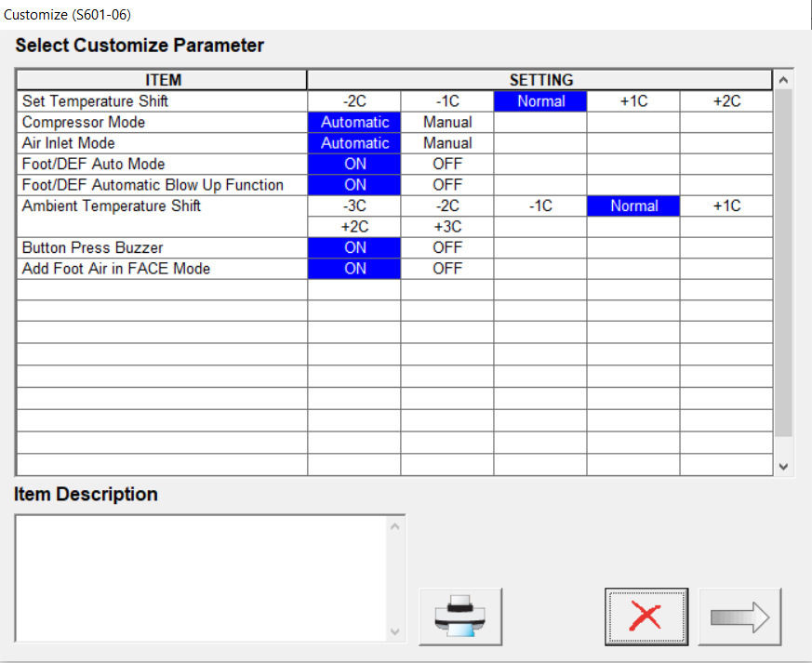The width and height of the screenshot is (812, 663).
Task: Turn ON Foot/DEF Automatic Blow Up Function
Action: click(x=354, y=185)
